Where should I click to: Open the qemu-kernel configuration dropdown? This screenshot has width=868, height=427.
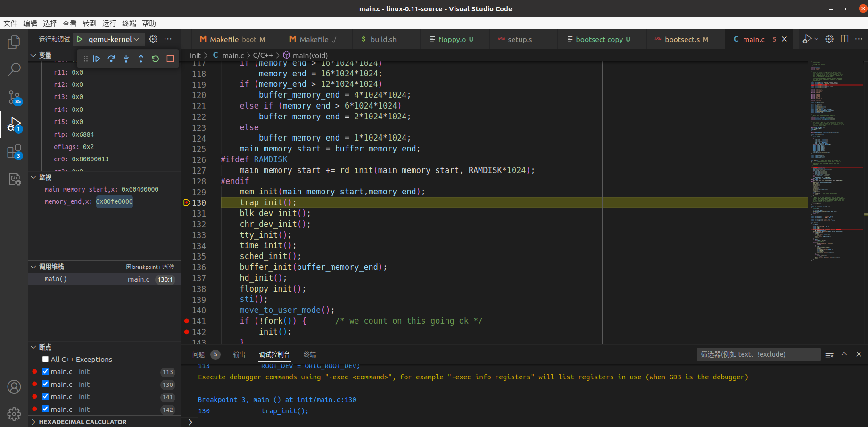(114, 39)
